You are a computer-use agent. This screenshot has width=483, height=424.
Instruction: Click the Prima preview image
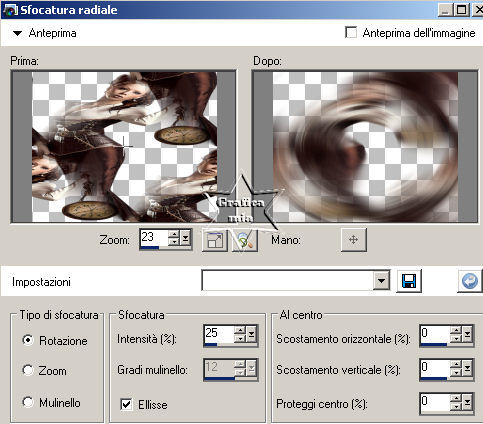point(124,147)
